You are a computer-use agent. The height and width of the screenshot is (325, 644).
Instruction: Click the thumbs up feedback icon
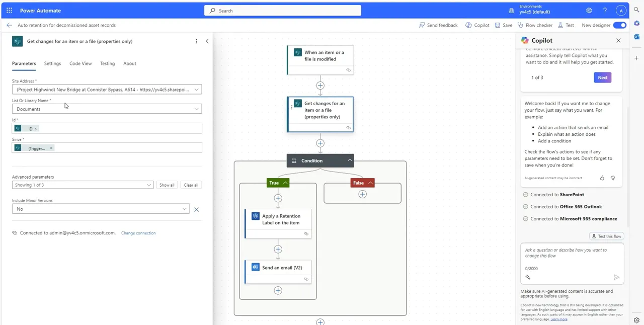[x=602, y=178]
